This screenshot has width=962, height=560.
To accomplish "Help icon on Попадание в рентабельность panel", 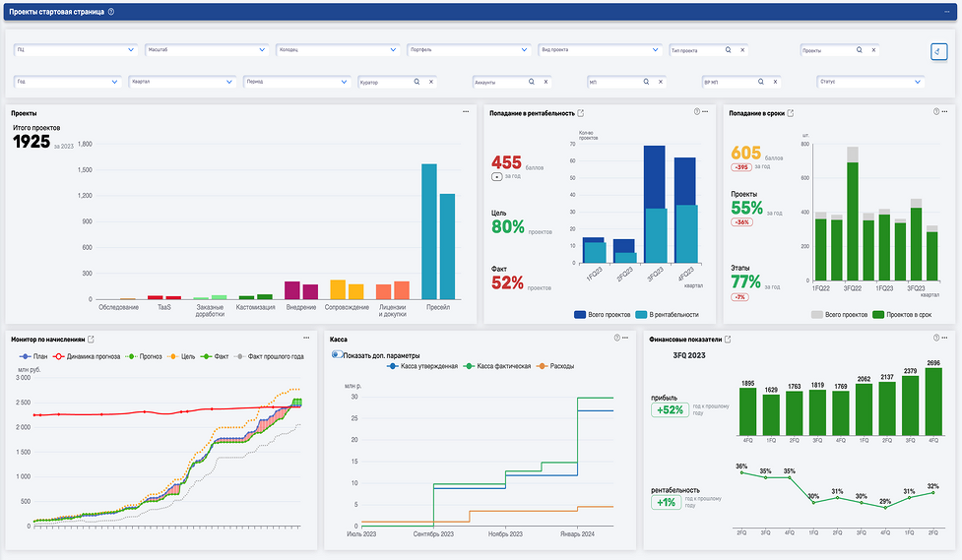I will tap(696, 111).
